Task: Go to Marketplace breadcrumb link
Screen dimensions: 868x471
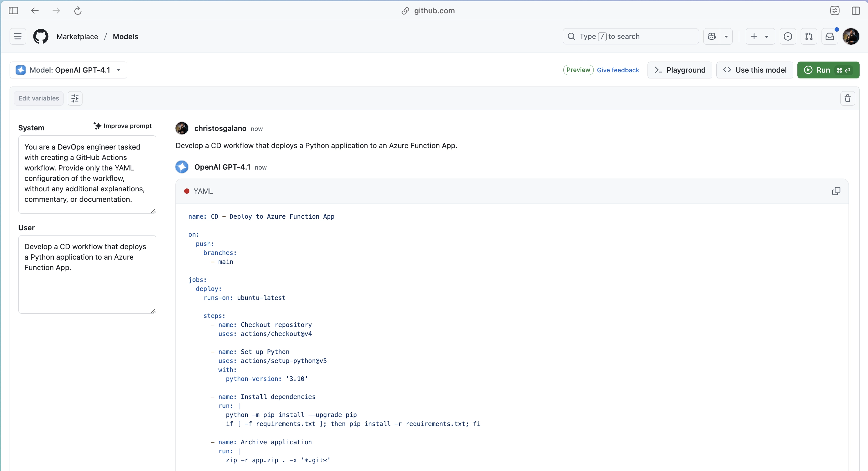Action: pos(77,36)
